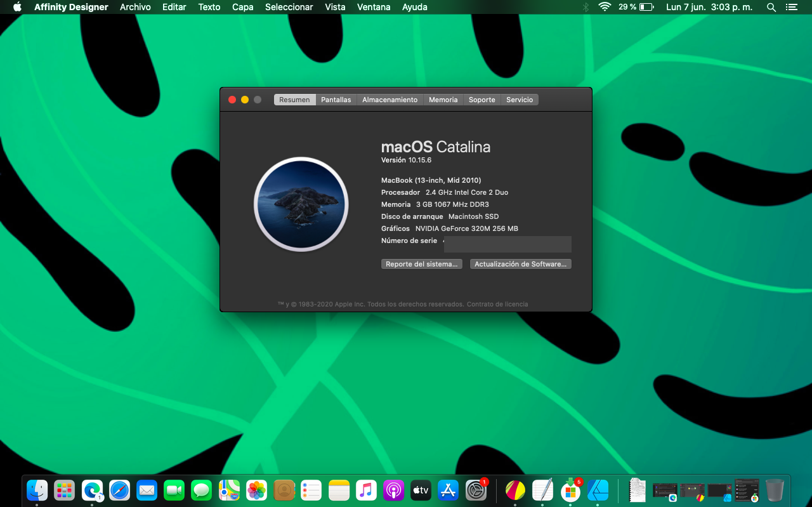Open Reminders from the Dock
Viewport: 812px width, 507px height.
(311, 490)
